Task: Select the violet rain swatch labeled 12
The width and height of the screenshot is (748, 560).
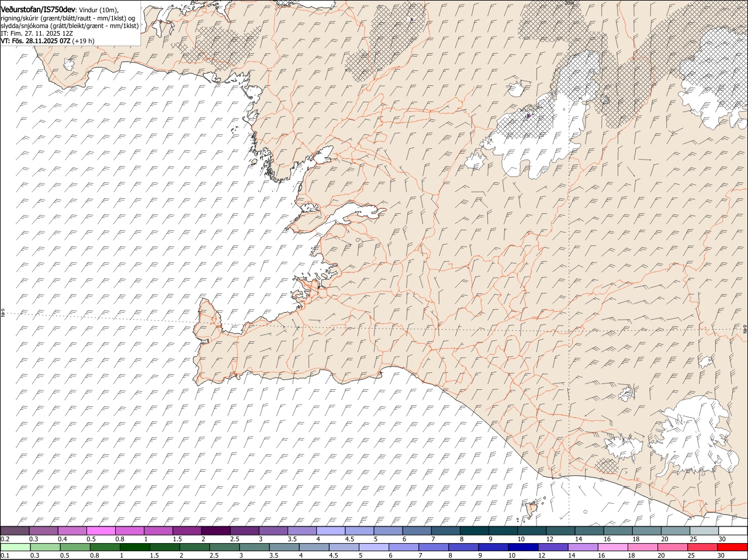Action: point(553,547)
